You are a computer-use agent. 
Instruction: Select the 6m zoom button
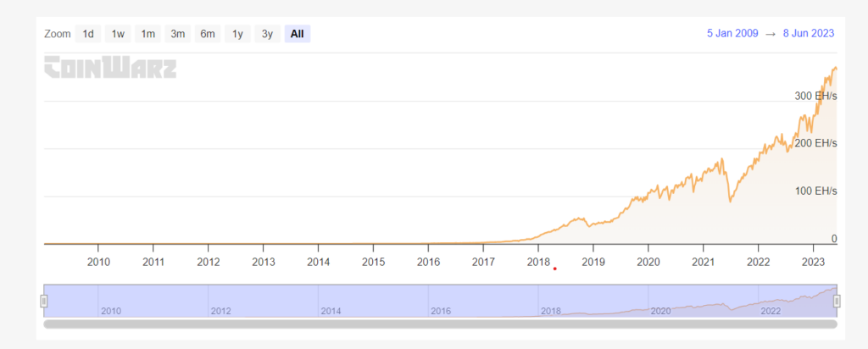click(208, 34)
